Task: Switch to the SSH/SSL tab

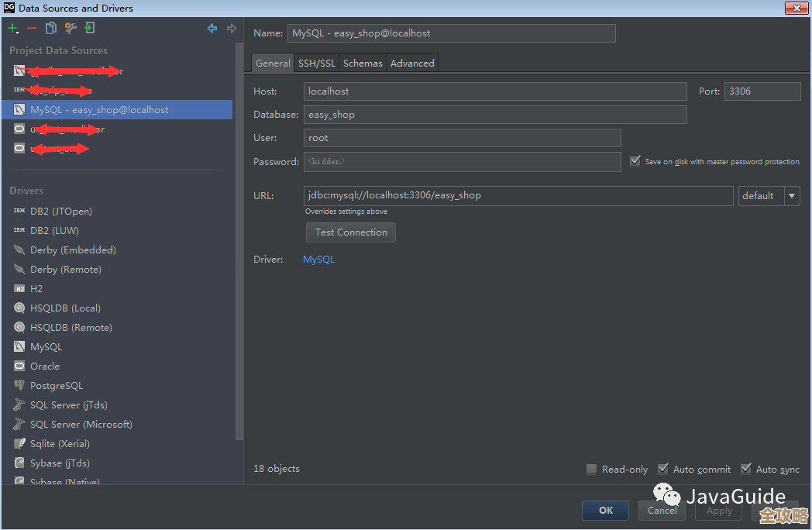Action: (x=317, y=64)
